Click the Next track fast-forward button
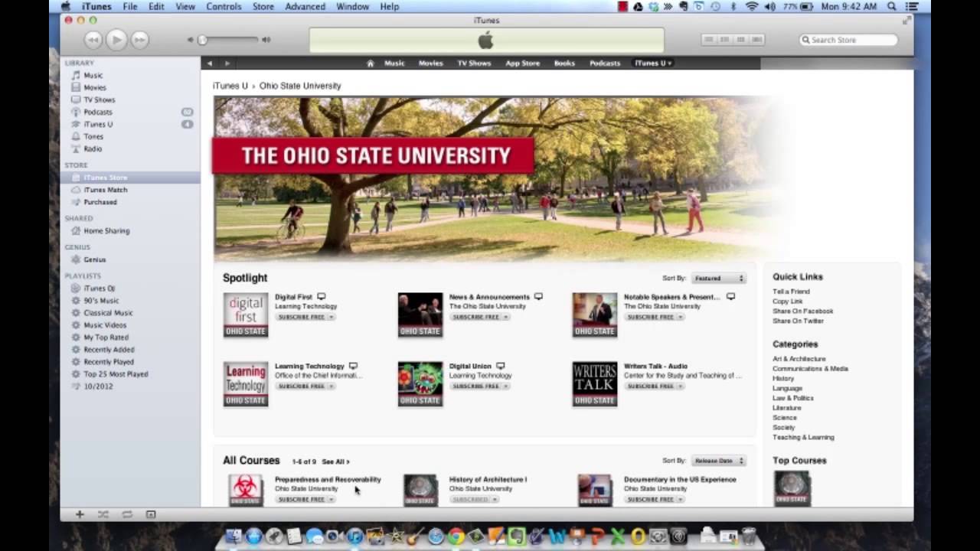Viewport: 980px width, 551px height. pyautogui.click(x=139, y=39)
